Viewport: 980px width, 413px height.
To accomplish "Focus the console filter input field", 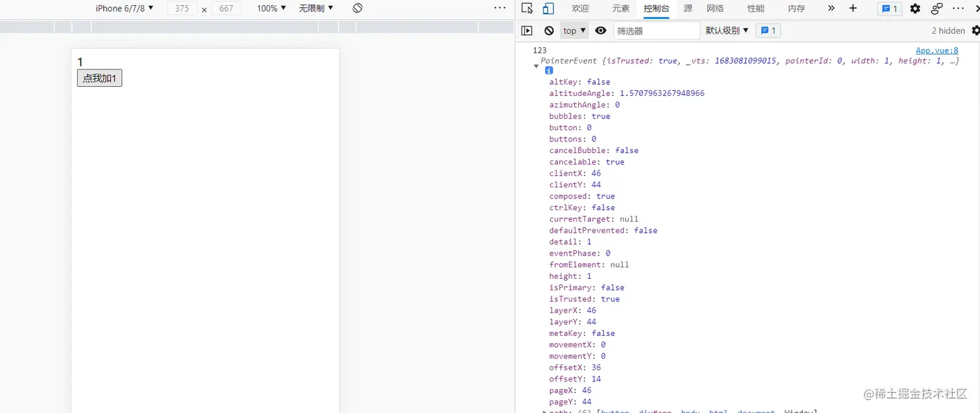I will pyautogui.click(x=657, y=30).
